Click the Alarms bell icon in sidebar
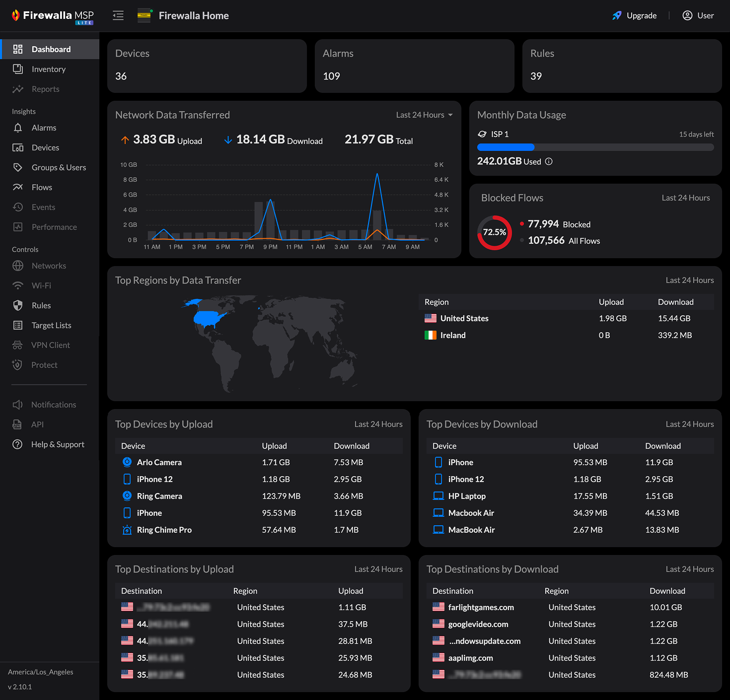This screenshot has height=700, width=730. coord(18,128)
